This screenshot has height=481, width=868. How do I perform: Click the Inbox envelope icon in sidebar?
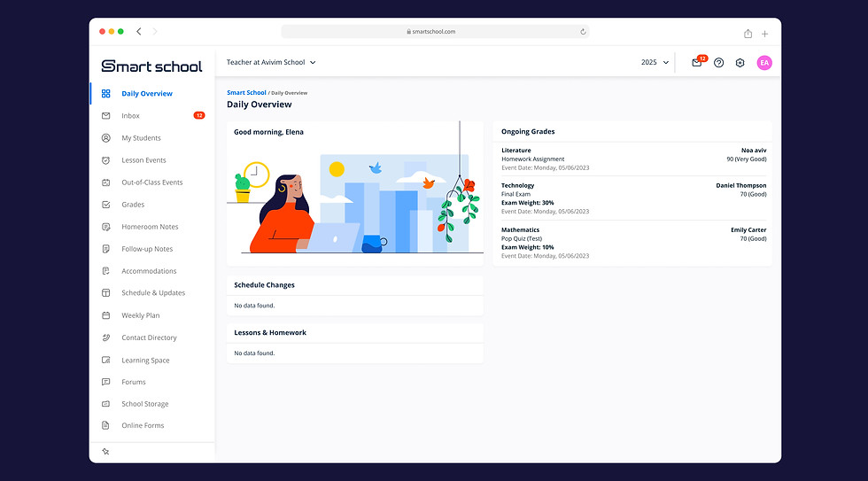pos(105,116)
